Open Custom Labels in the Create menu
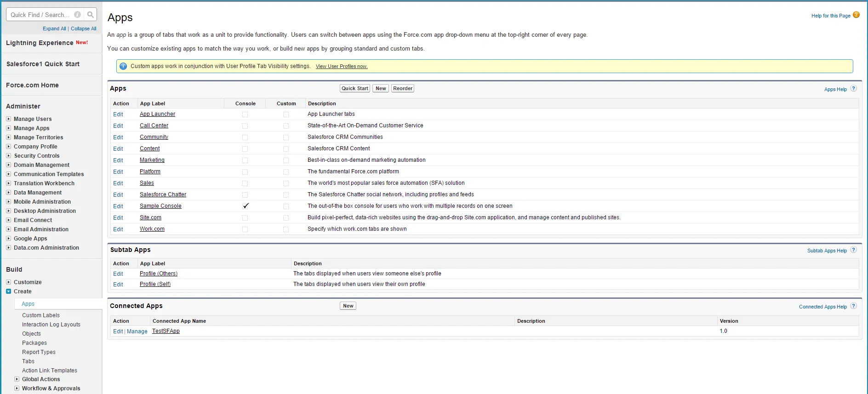868x394 pixels. pos(41,315)
